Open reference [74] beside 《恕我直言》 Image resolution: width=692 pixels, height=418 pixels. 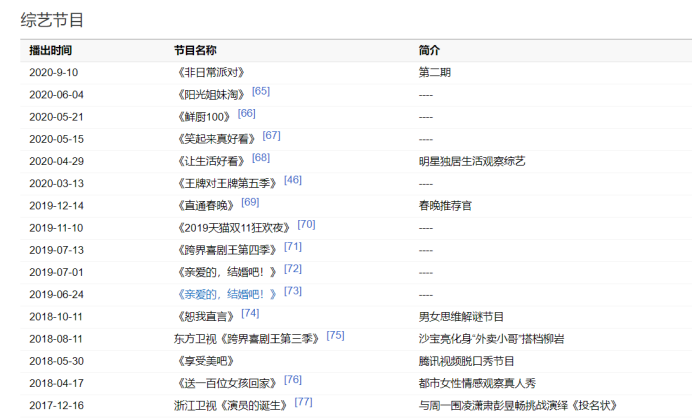(x=250, y=312)
